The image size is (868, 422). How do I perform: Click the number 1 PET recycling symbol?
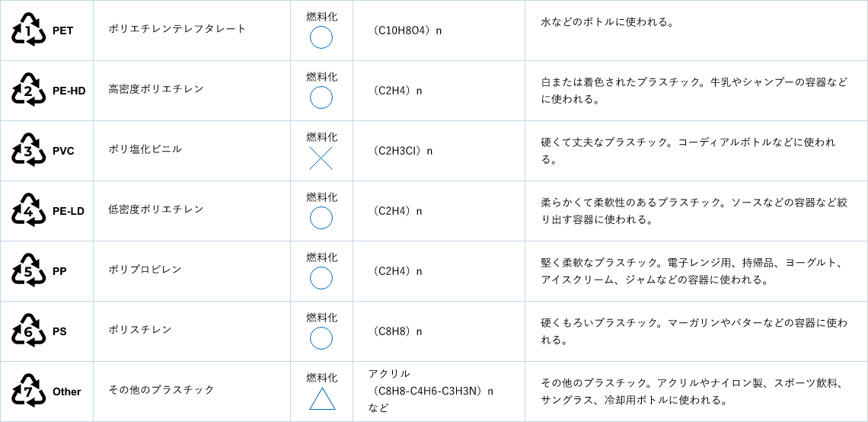[x=28, y=30]
